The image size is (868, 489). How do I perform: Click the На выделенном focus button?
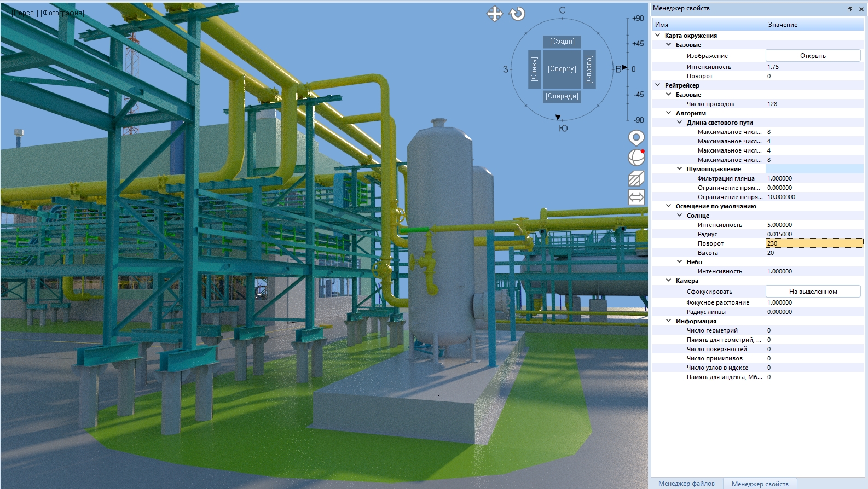[813, 292]
